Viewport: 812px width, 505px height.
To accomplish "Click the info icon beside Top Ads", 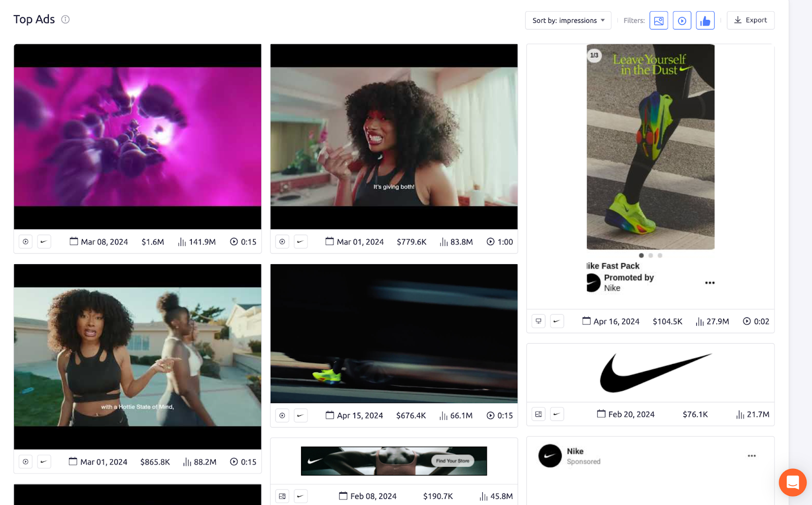I will click(65, 19).
